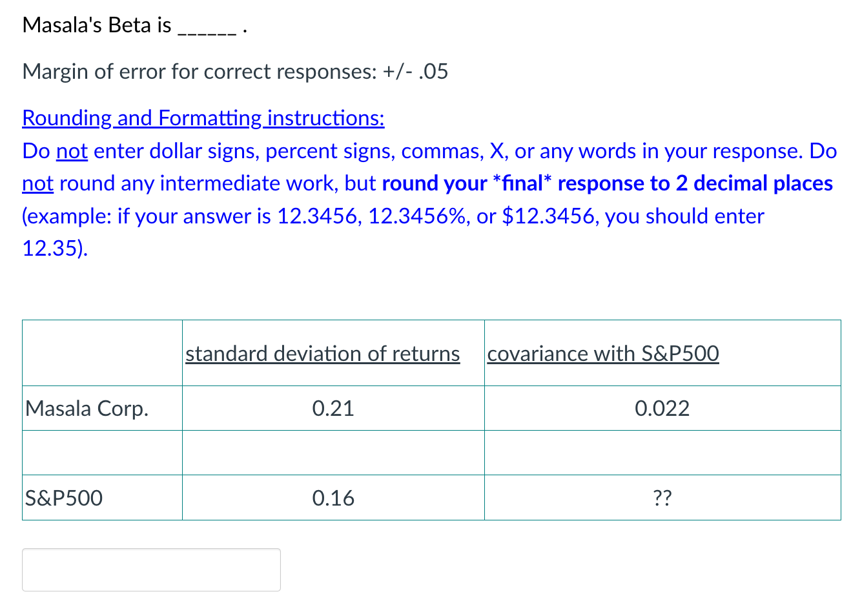
Task: Select the question text about Masala's Beta
Action: click(x=97, y=25)
